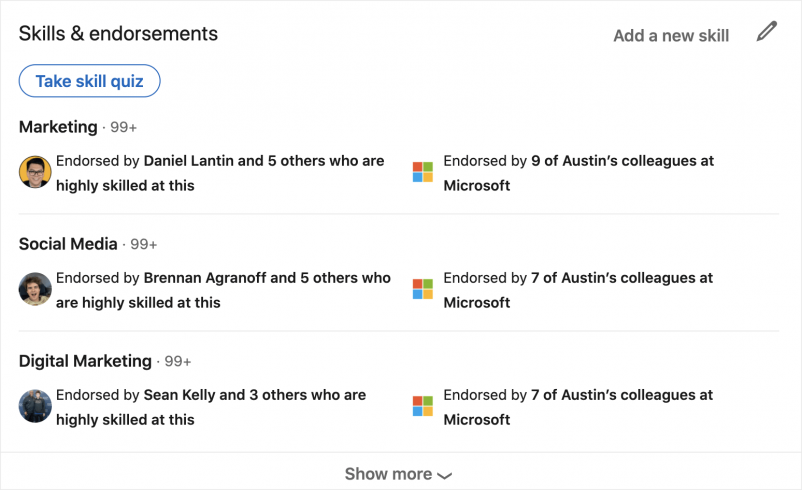View Social Media's 7 Microsoft colleagues endorsement
Image resolution: width=802 pixels, height=490 pixels.
[578, 290]
